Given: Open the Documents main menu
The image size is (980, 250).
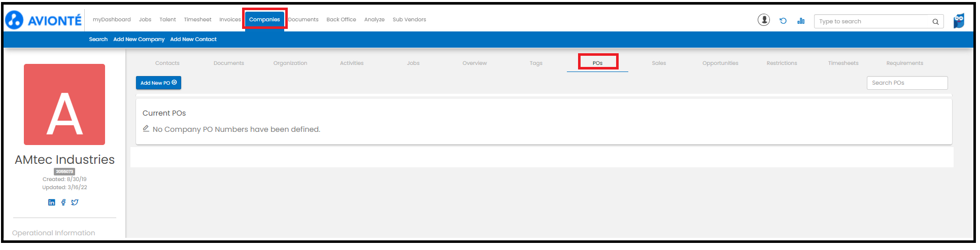Looking at the screenshot, I should tap(303, 20).
